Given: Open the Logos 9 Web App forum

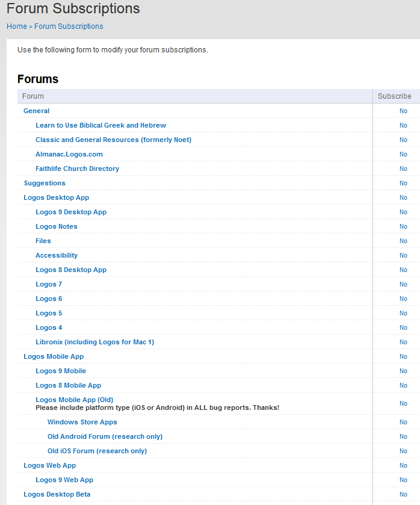Looking at the screenshot, I should click(64, 480).
